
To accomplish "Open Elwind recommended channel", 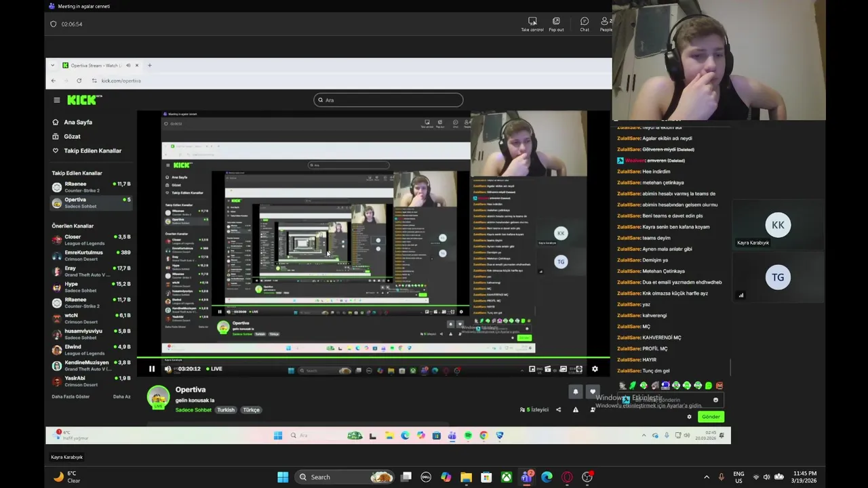I will pyautogui.click(x=91, y=350).
